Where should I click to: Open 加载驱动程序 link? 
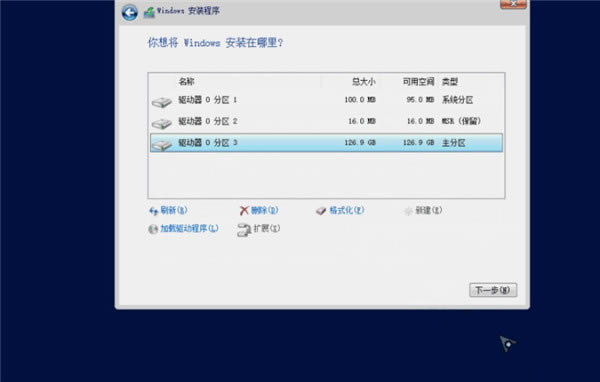[189, 229]
